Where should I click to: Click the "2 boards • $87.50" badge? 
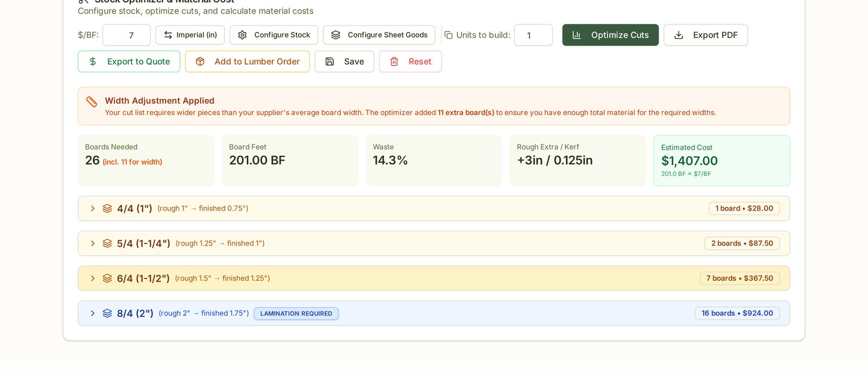[742, 243]
